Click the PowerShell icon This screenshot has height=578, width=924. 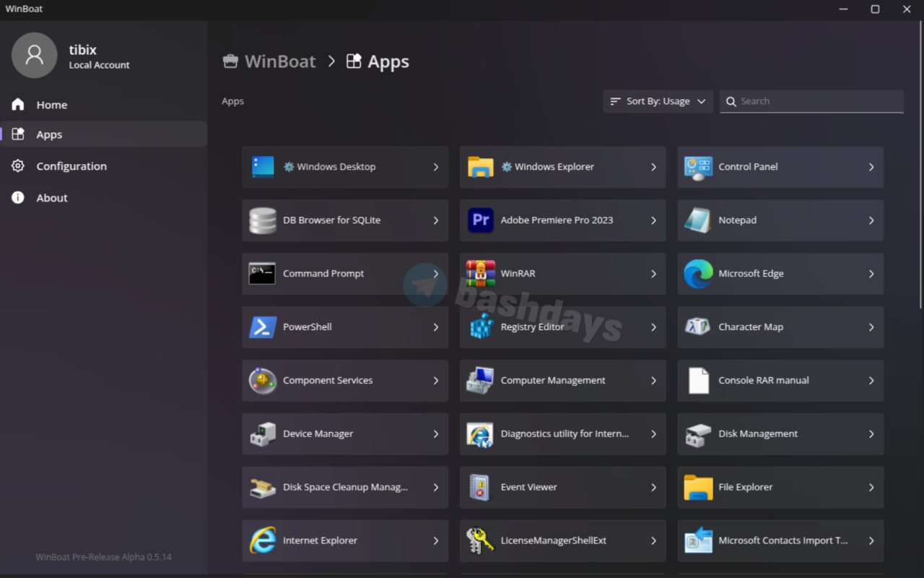click(x=263, y=327)
